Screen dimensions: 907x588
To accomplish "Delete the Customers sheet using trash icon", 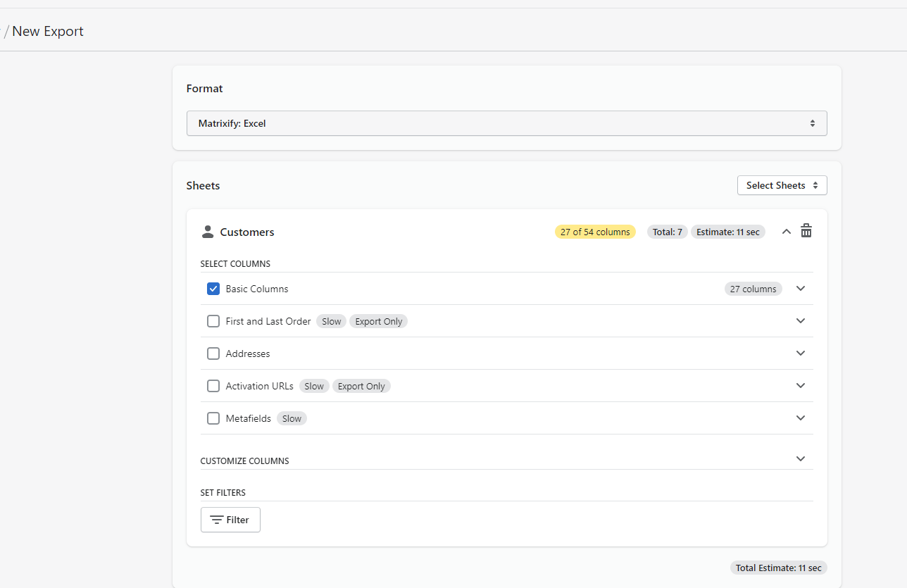I will click(806, 231).
